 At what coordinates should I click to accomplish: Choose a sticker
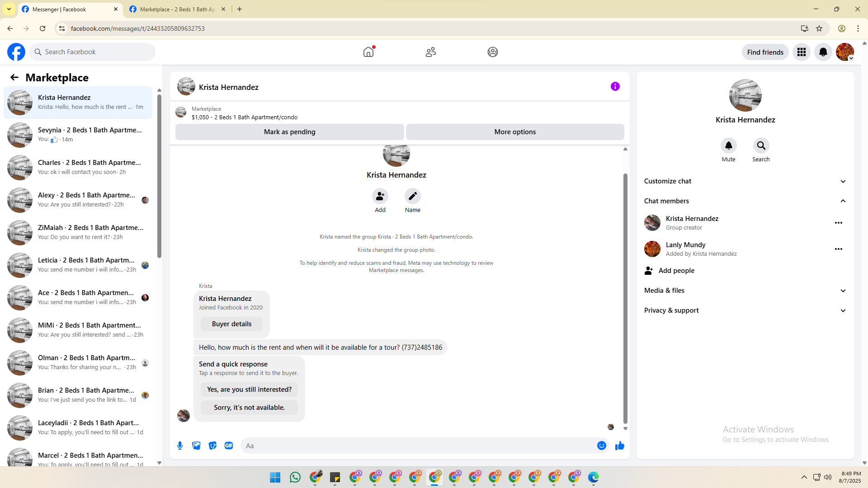212,446
